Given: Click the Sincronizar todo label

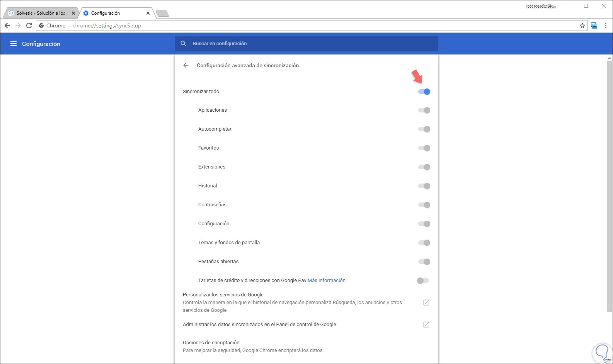Looking at the screenshot, I should click(201, 92).
